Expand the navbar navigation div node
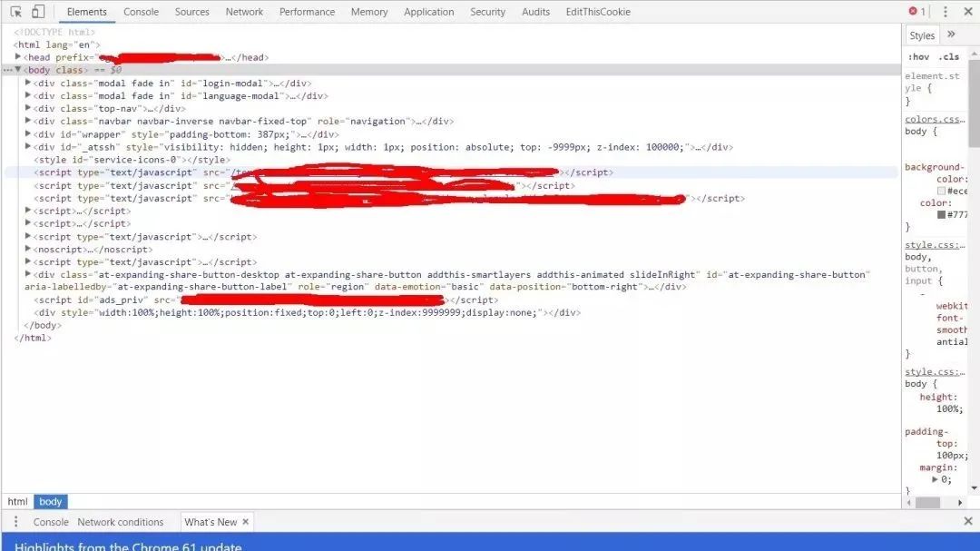This screenshot has height=551, width=980. (x=28, y=121)
